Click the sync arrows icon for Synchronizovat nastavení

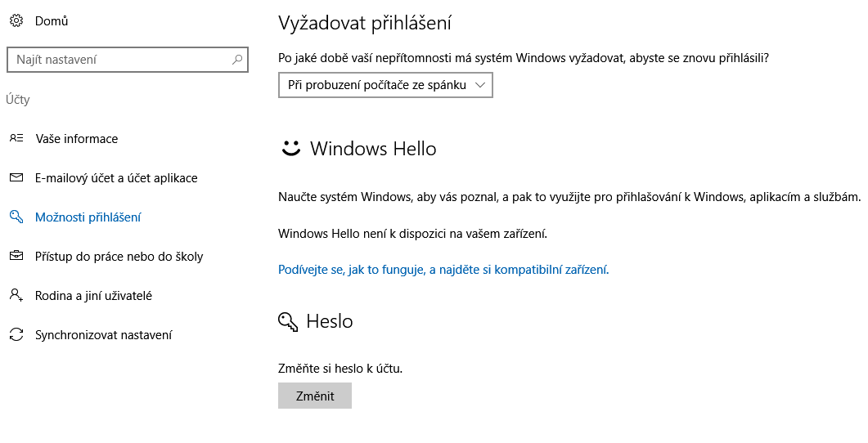coord(16,334)
